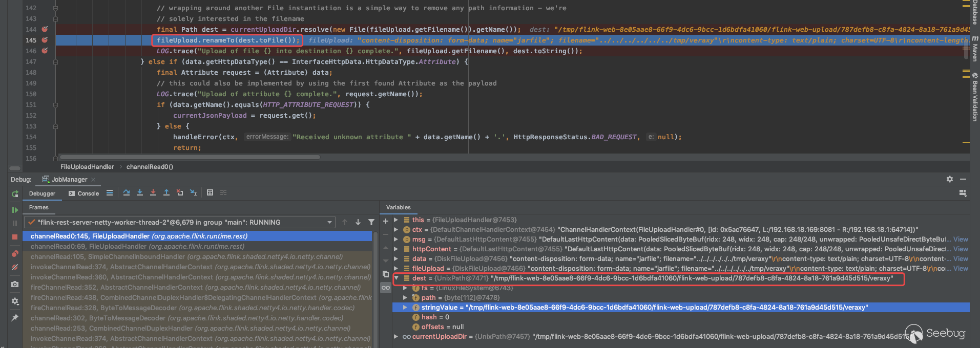The width and height of the screenshot is (980, 348).
Task: Click the Evaluate Expression calculator icon
Action: click(x=210, y=193)
